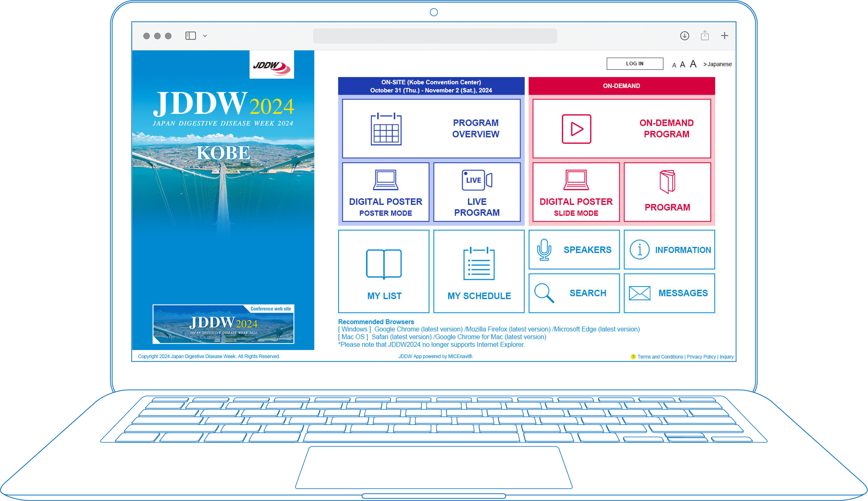Click the Speakers microphone icon
868x501 pixels.
coord(544,250)
